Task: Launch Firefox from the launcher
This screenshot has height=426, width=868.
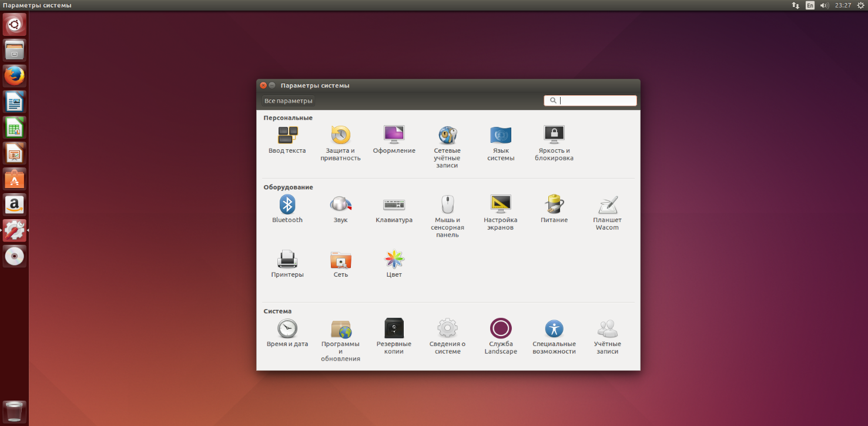Action: tap(15, 76)
